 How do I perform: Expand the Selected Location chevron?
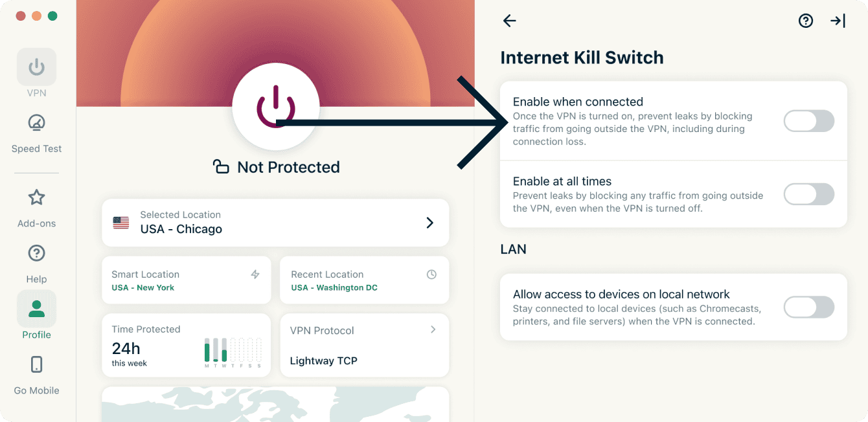[x=429, y=223]
